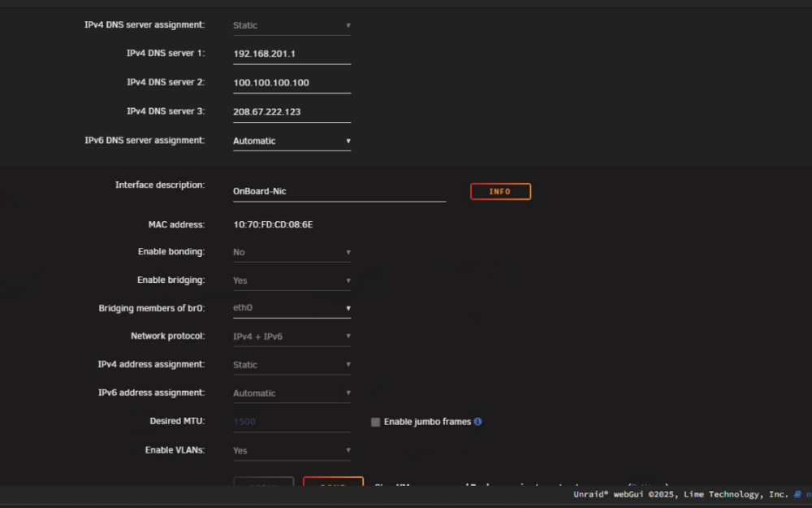This screenshot has height=508, width=812.
Task: Click "IPv4 DNS server 3:" label
Action: [x=166, y=111]
